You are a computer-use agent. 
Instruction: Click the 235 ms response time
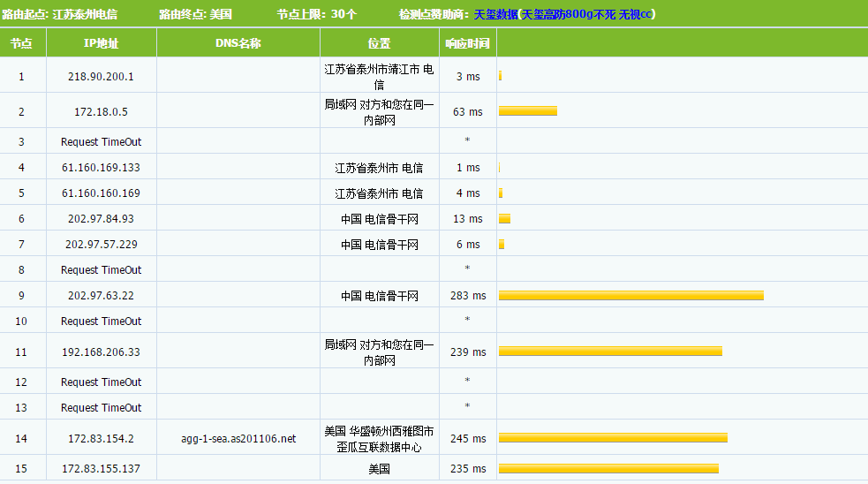(468, 468)
